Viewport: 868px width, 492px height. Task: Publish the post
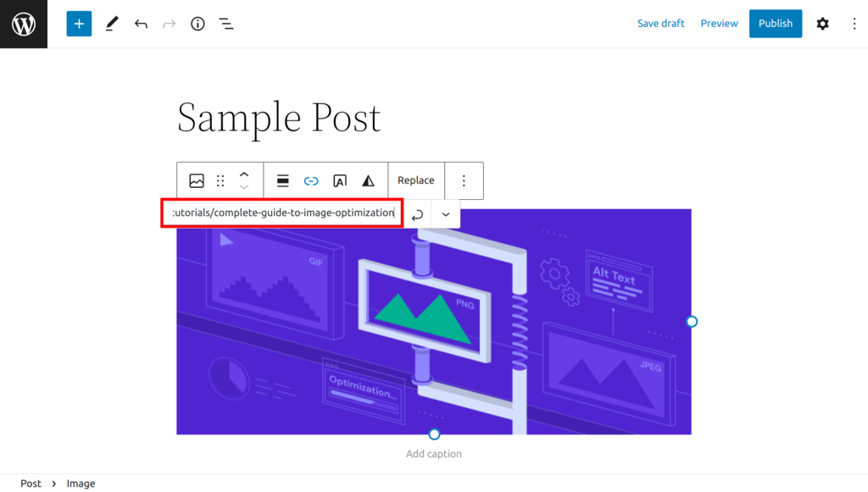click(775, 23)
